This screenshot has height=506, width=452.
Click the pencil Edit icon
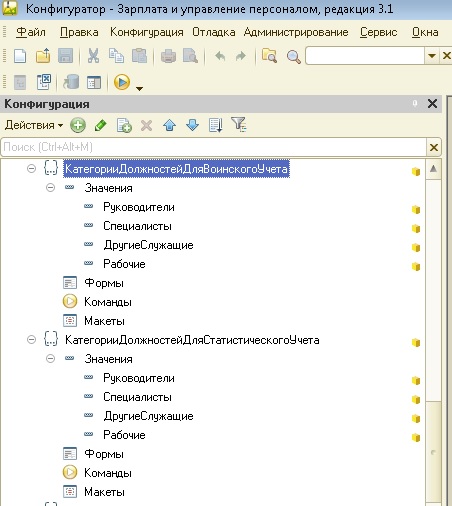pyautogui.click(x=101, y=125)
